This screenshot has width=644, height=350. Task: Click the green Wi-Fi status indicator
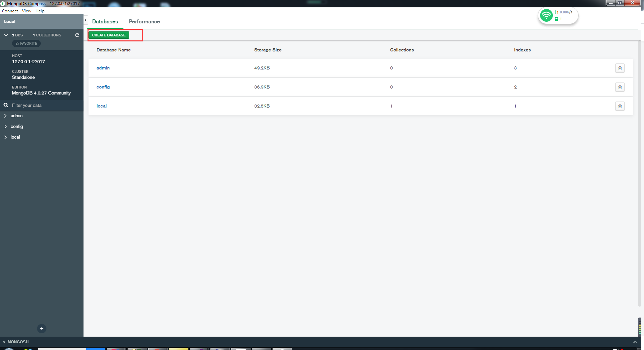tap(546, 15)
